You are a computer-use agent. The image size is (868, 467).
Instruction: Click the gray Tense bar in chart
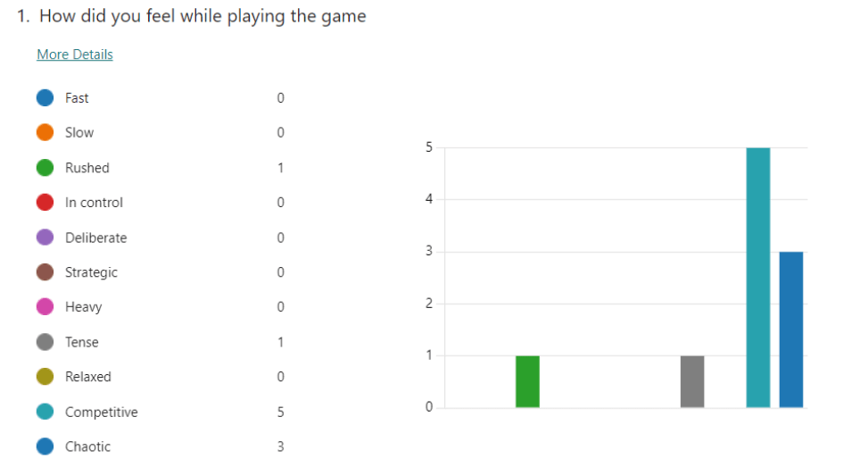click(692, 381)
